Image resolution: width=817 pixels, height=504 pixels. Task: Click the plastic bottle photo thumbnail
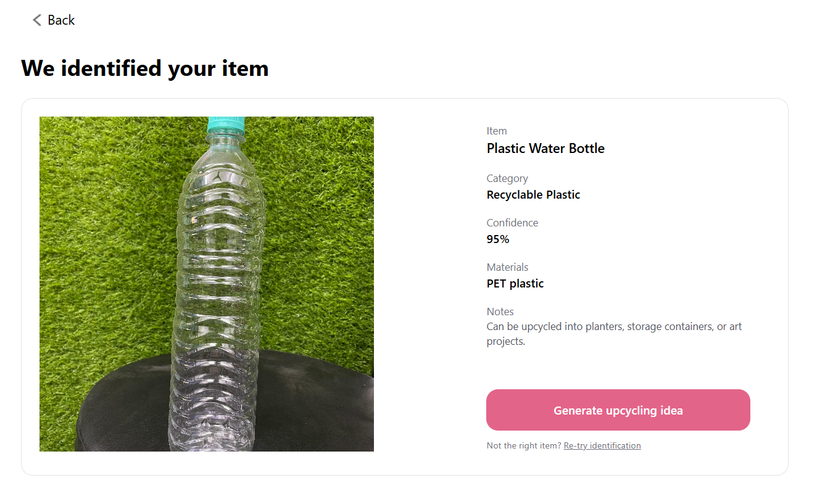point(207,284)
